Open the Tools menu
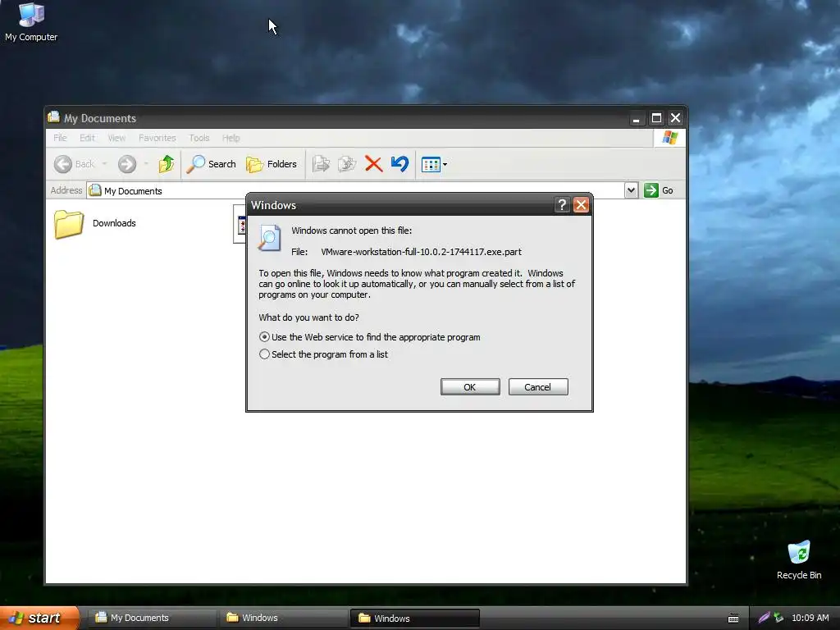 coord(199,138)
